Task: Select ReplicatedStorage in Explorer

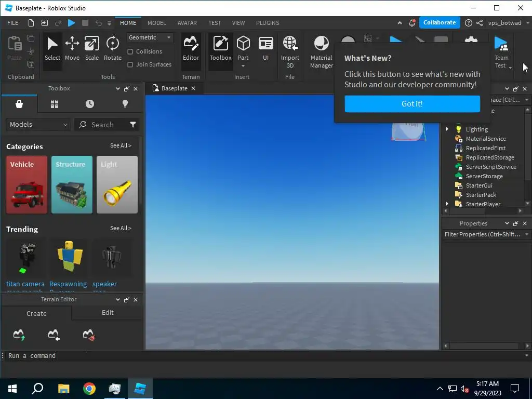Action: click(x=489, y=157)
